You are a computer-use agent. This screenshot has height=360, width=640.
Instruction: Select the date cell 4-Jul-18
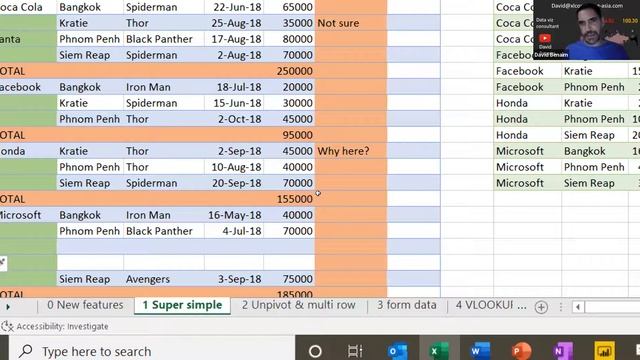(234, 231)
